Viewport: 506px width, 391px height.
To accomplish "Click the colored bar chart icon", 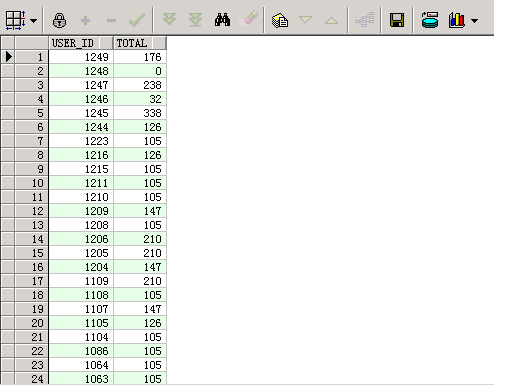I will (x=456, y=20).
